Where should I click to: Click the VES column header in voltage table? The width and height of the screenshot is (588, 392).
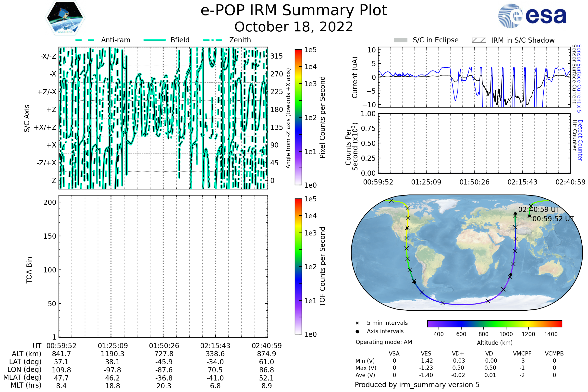(x=426, y=354)
